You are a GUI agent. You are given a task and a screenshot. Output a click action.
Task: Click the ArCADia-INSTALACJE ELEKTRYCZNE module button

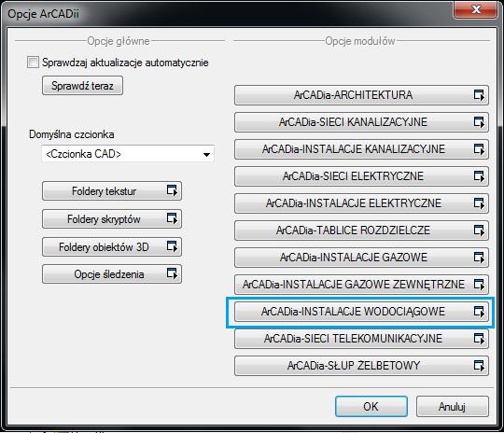point(361,203)
